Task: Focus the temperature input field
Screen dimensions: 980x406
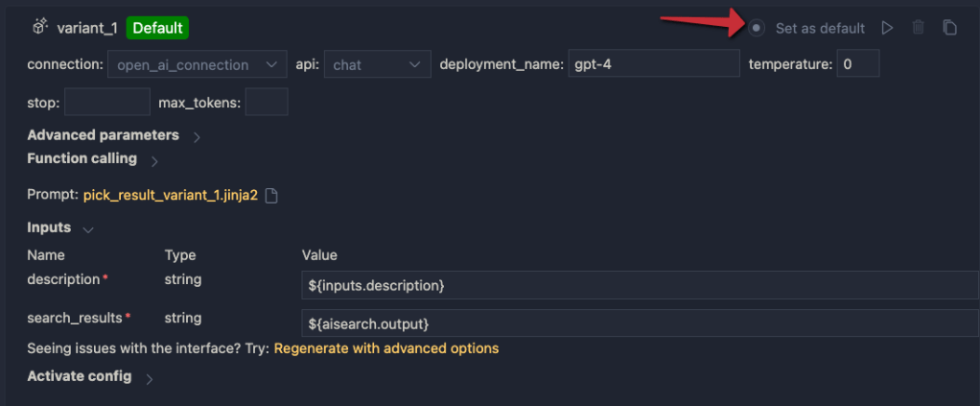Action: (857, 65)
